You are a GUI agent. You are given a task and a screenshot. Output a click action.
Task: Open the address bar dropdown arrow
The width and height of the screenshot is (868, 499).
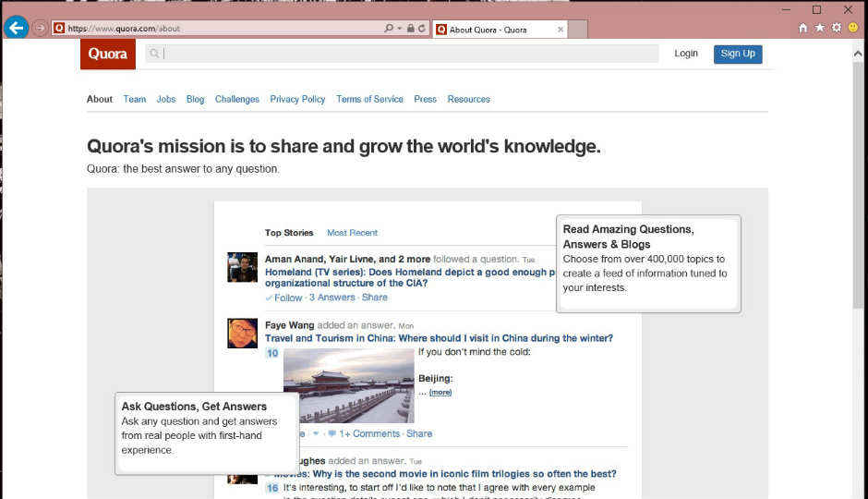point(399,29)
